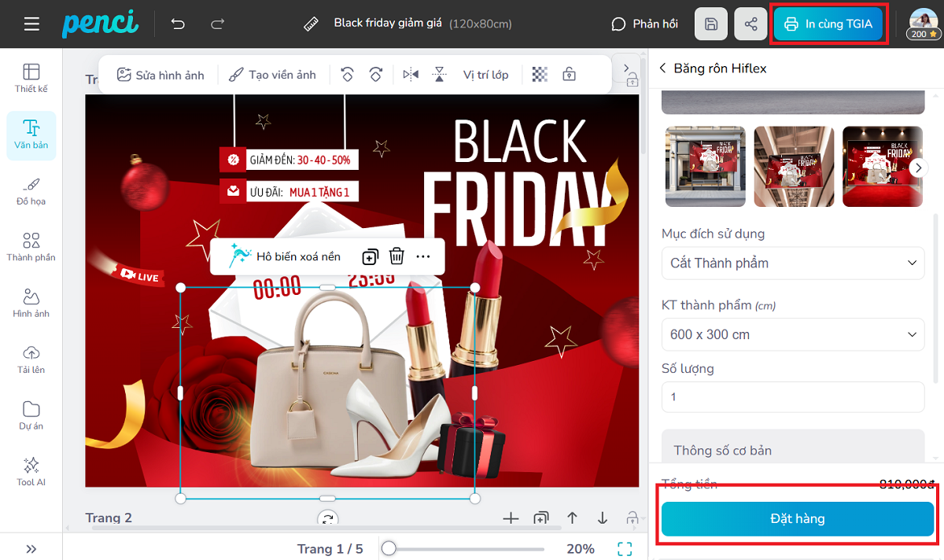Screen dimensions: 944x560
Task: Duplicate selected element icon
Action: pyautogui.click(x=370, y=256)
